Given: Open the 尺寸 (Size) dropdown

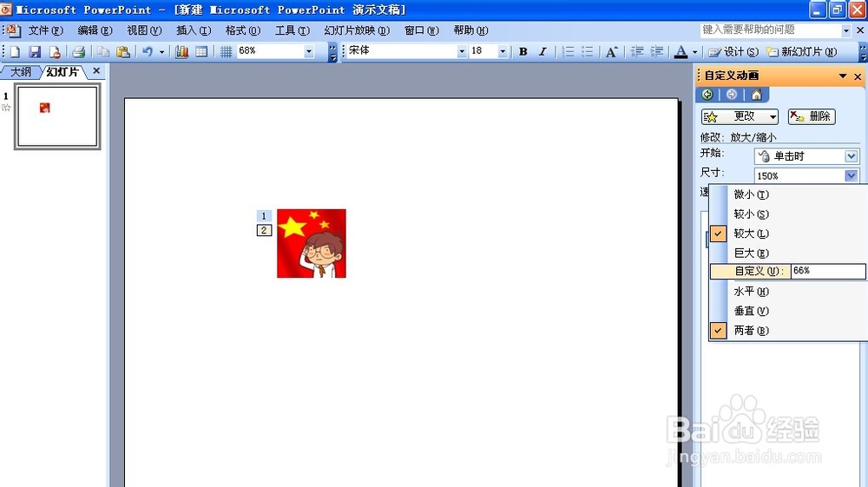Looking at the screenshot, I should tap(852, 175).
